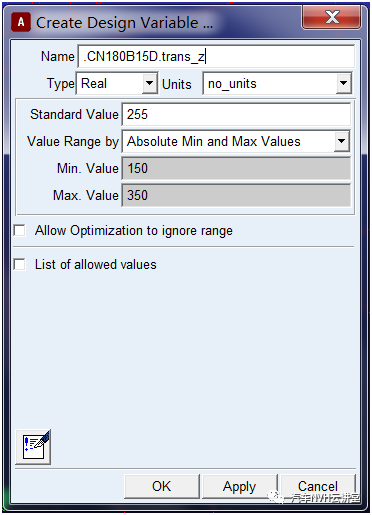
Task: Open the Value Range by dropdown
Action: point(236,142)
